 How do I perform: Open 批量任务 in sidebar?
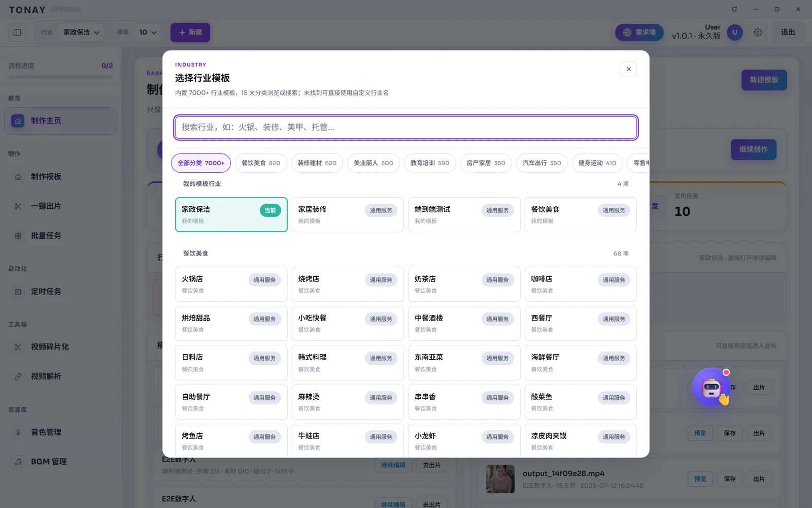click(61, 236)
